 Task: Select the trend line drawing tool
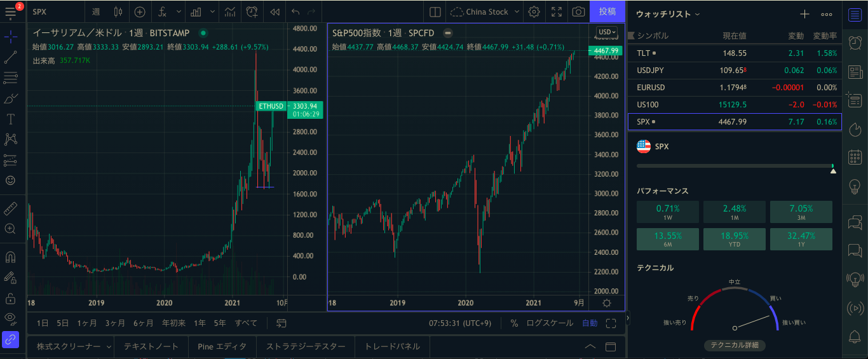coord(11,57)
